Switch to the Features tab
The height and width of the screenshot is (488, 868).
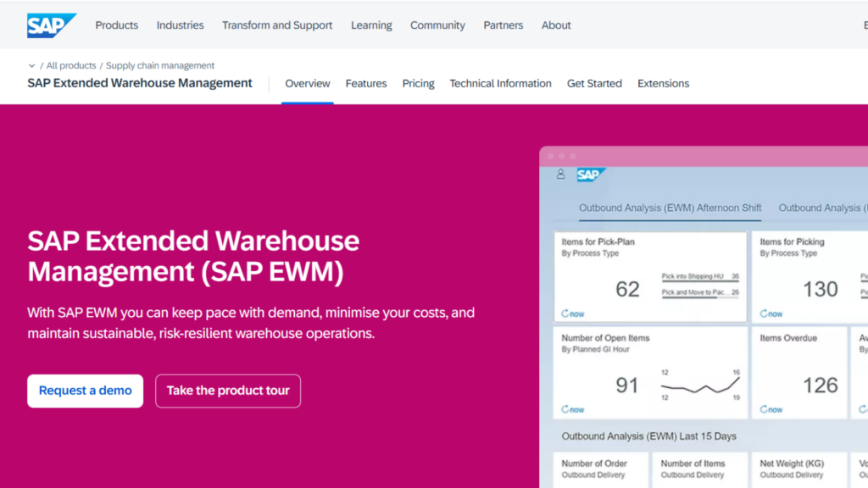point(366,84)
